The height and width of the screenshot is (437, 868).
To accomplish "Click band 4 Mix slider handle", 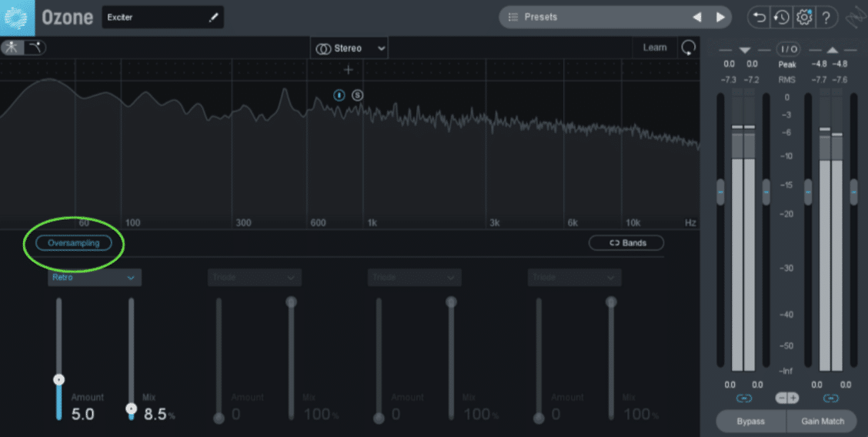I will (x=611, y=302).
